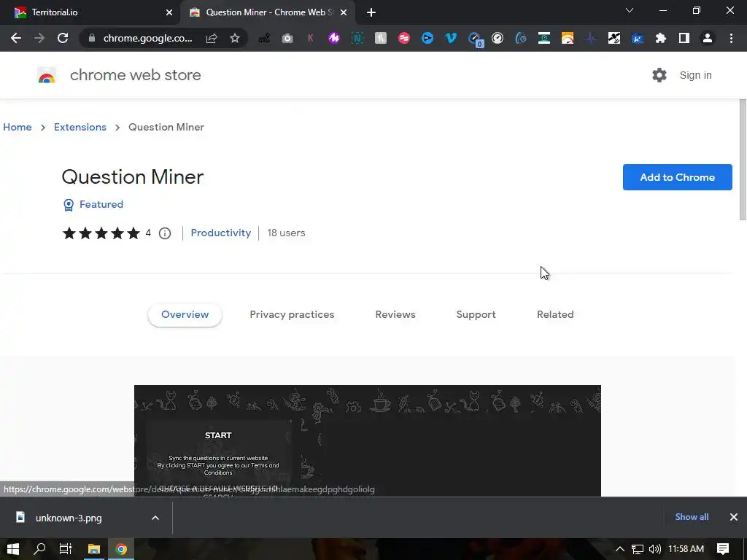Open the Extensions breadcrumb link
This screenshot has width=747, height=560.
pos(80,127)
